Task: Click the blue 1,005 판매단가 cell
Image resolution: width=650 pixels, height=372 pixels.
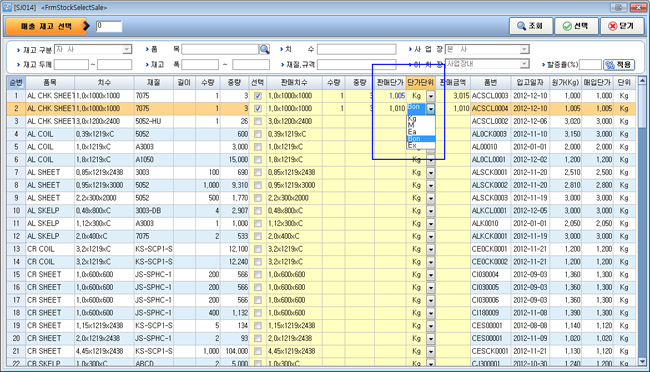Action: point(390,96)
